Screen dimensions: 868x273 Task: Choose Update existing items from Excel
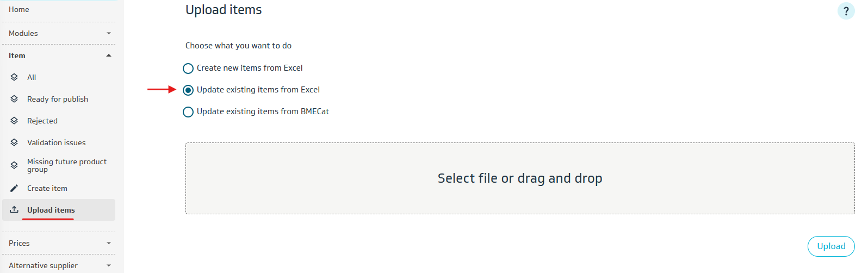tap(188, 90)
